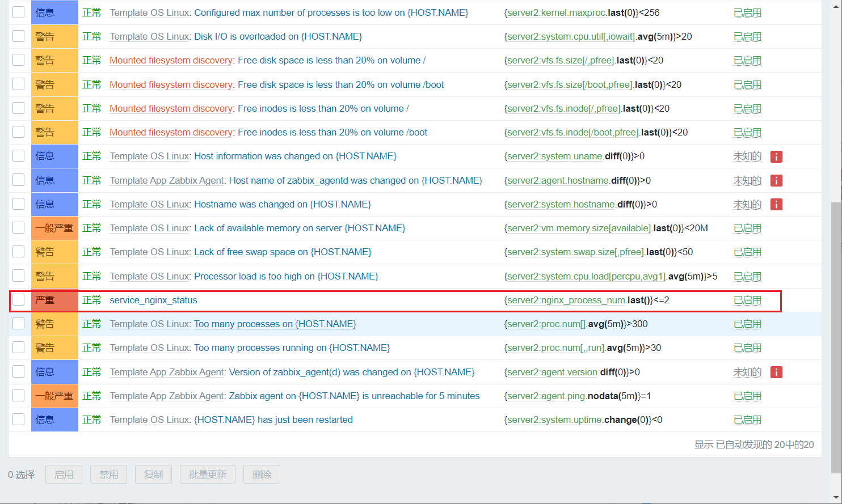Open Too many processes on {HOST.NAME} trigger
The width and height of the screenshot is (842, 504).
pyautogui.click(x=275, y=324)
